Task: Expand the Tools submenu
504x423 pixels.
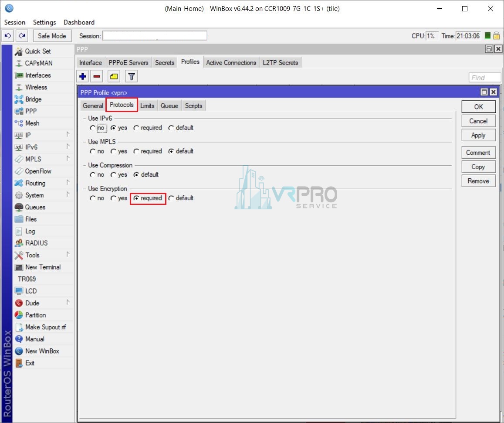Action: click(x=68, y=254)
